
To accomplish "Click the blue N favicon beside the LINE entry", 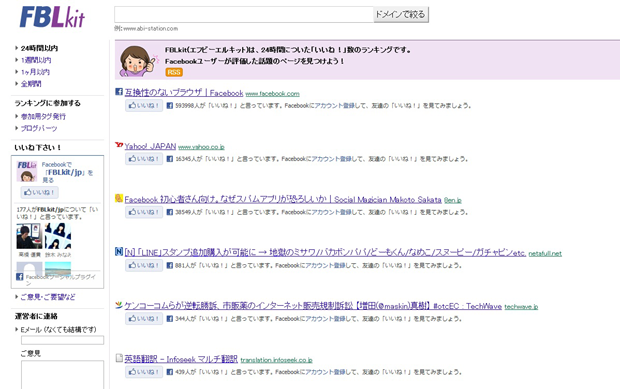I will (x=119, y=251).
